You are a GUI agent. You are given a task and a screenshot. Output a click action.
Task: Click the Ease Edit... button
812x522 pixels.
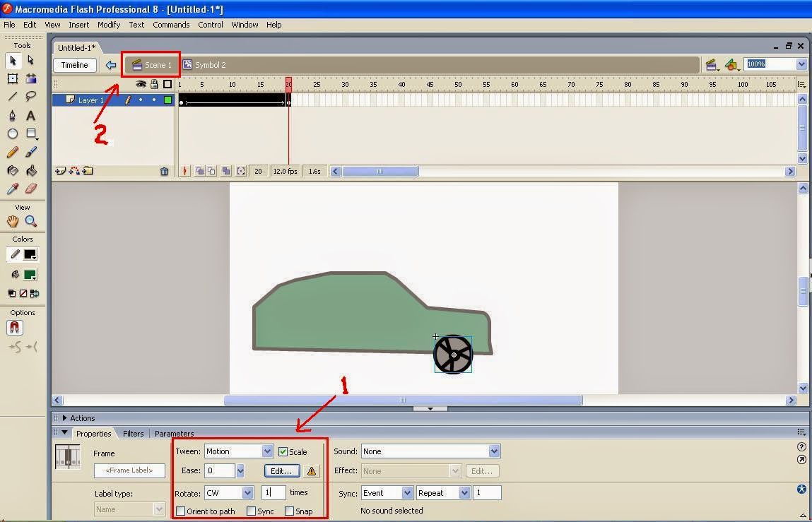click(282, 471)
